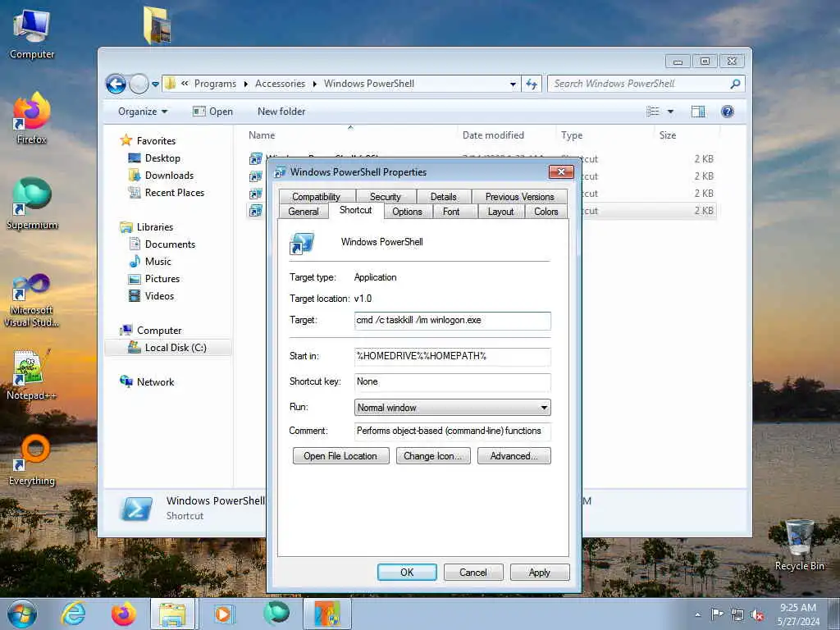Image resolution: width=840 pixels, height=630 pixels.
Task: Open the Supermium desktop shortcut
Action: [x=32, y=203]
